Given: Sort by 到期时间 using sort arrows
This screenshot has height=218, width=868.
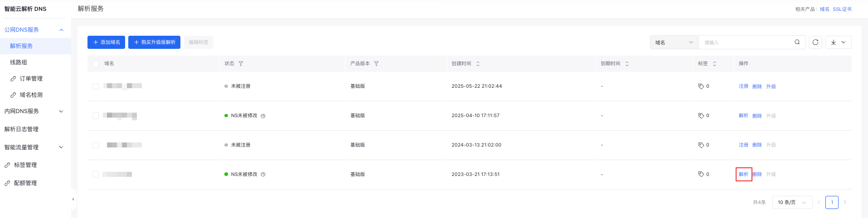Looking at the screenshot, I should coord(627,64).
